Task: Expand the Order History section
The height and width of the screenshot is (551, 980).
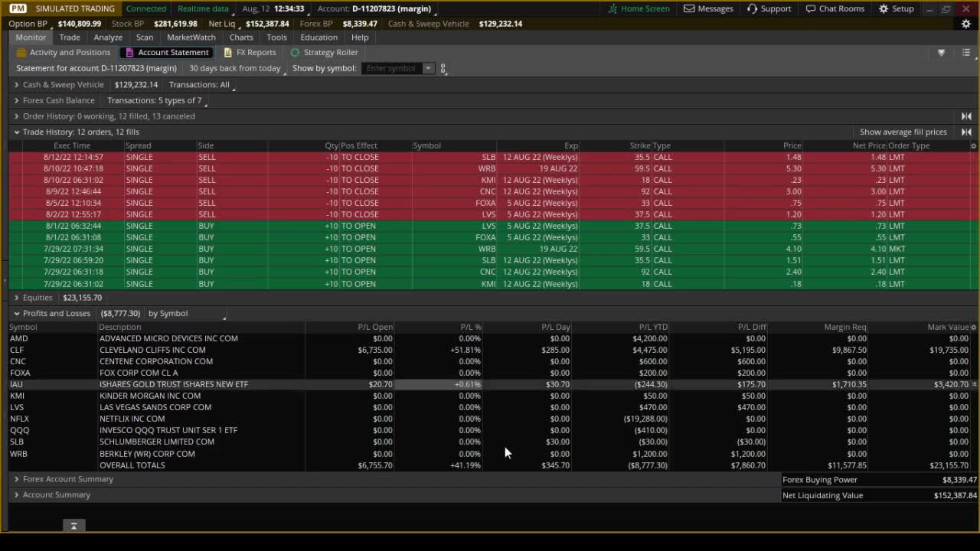Action: [16, 116]
